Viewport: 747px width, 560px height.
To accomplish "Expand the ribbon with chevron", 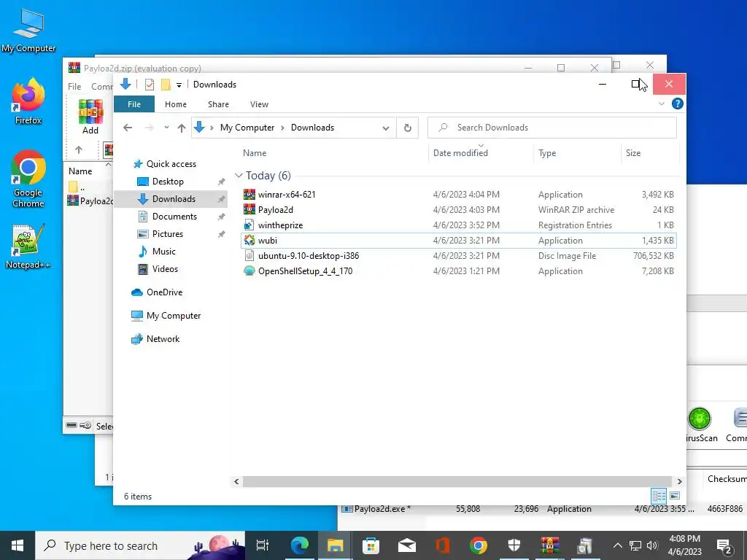I will (x=661, y=104).
